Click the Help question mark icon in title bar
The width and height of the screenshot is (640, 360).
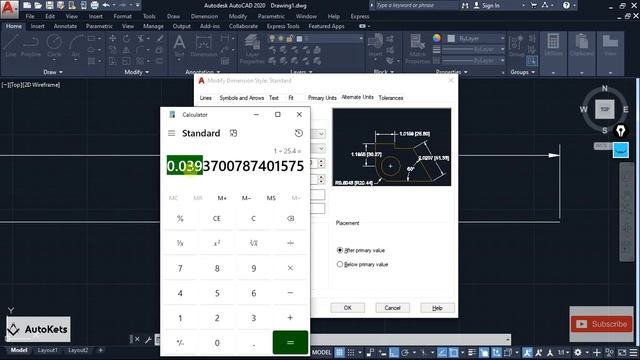566,5
